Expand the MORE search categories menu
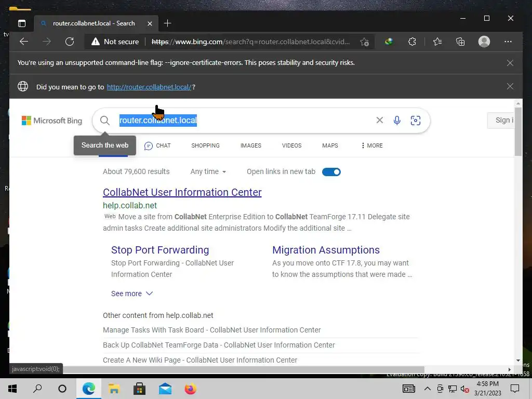 pos(372,145)
